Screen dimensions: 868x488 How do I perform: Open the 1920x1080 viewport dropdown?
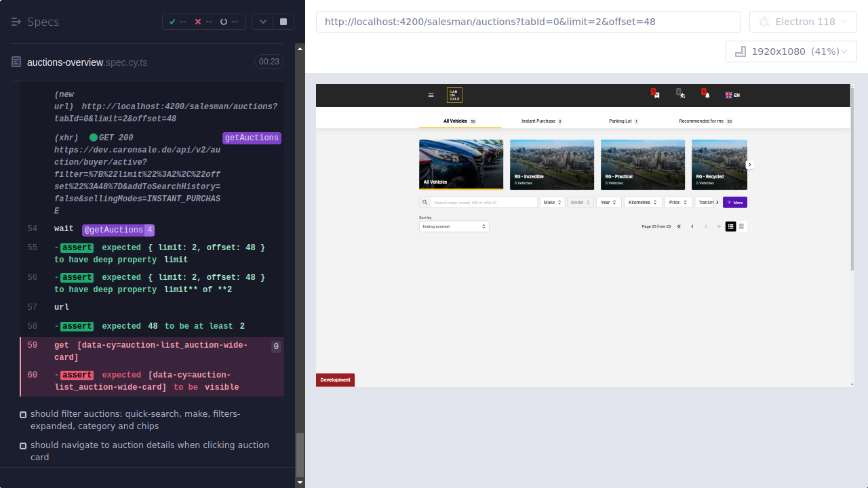pos(791,51)
